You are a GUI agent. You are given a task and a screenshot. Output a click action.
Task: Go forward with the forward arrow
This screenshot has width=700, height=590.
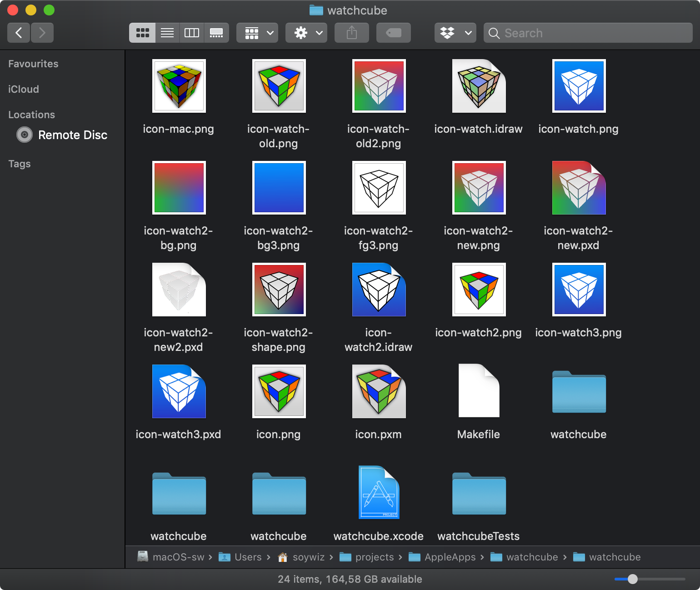[42, 33]
